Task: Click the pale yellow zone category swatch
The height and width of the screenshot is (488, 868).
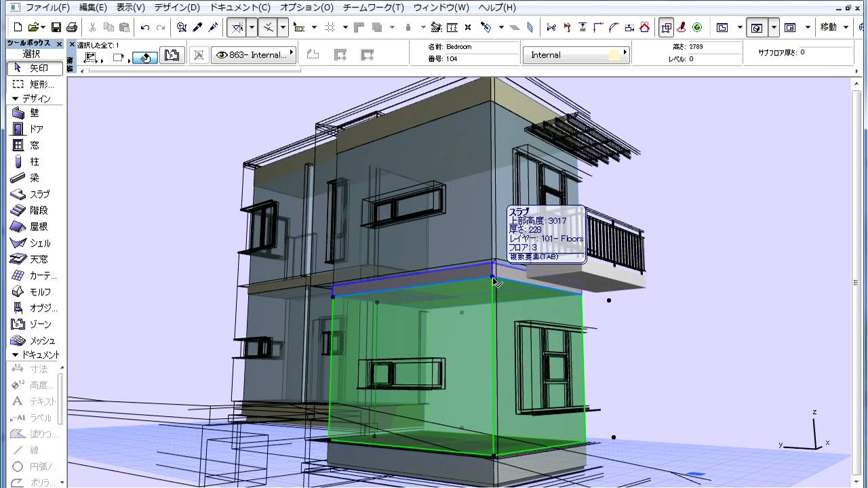Action: pyautogui.click(x=614, y=55)
